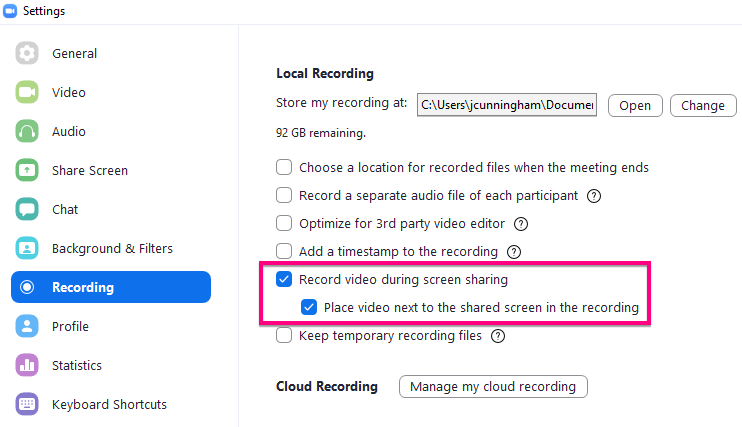Open Audio settings via headphone icon
This screenshot has height=427, width=742.
click(27, 132)
